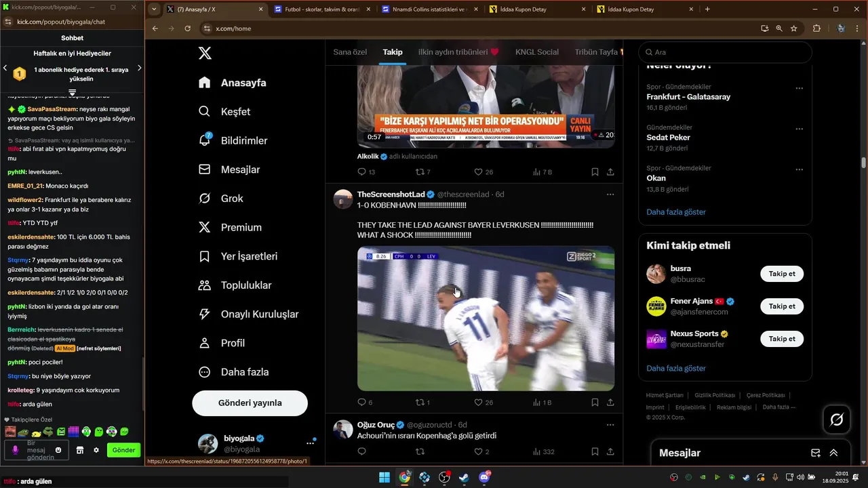The image size is (868, 488).
Task: Expand the Mesajlar drawer with double chevron
Action: click(833, 453)
